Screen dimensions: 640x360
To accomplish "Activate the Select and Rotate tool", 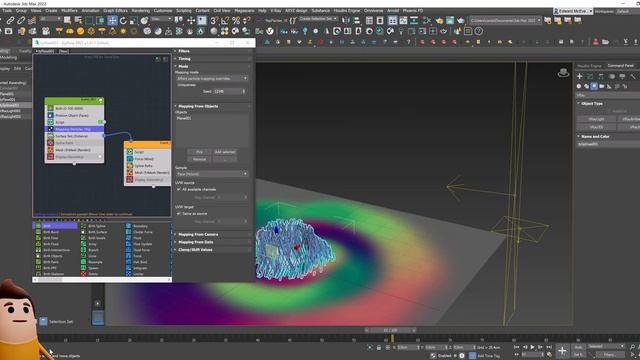I will (123, 20).
